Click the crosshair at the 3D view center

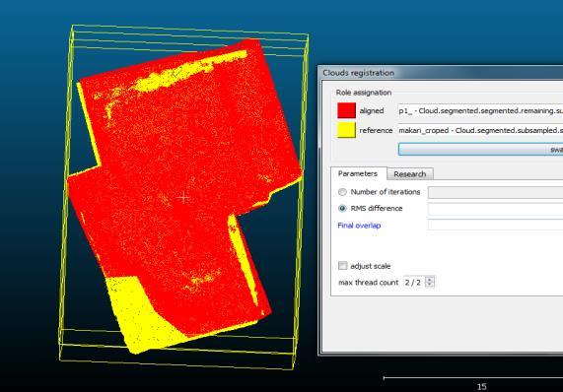point(183,197)
